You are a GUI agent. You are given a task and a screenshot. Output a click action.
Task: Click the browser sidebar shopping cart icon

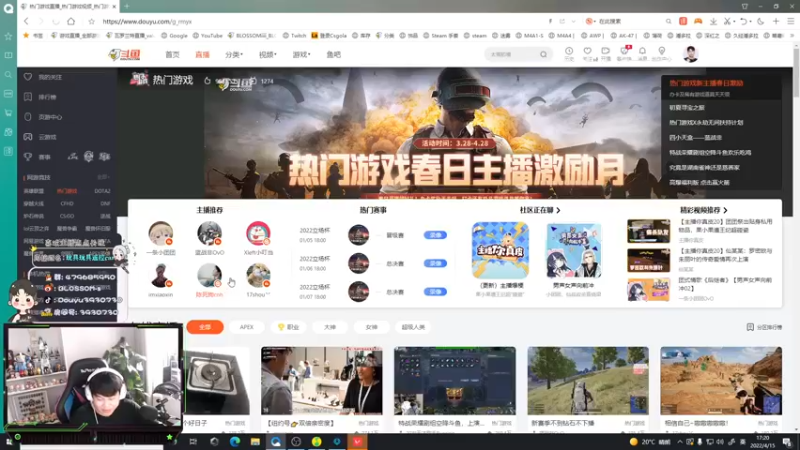pos(8,113)
